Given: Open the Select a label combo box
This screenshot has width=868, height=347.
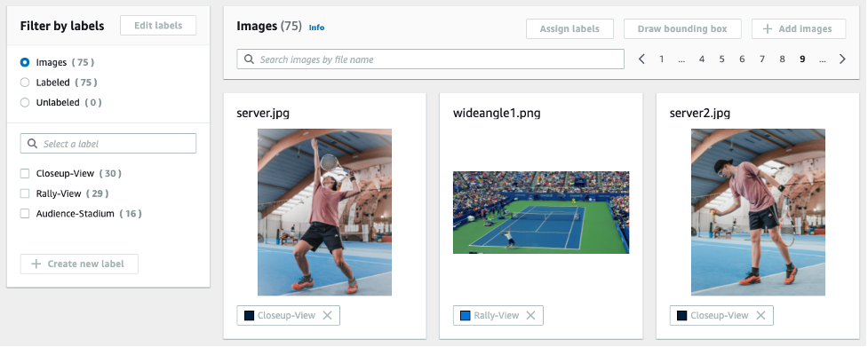Looking at the screenshot, I should coord(108,144).
